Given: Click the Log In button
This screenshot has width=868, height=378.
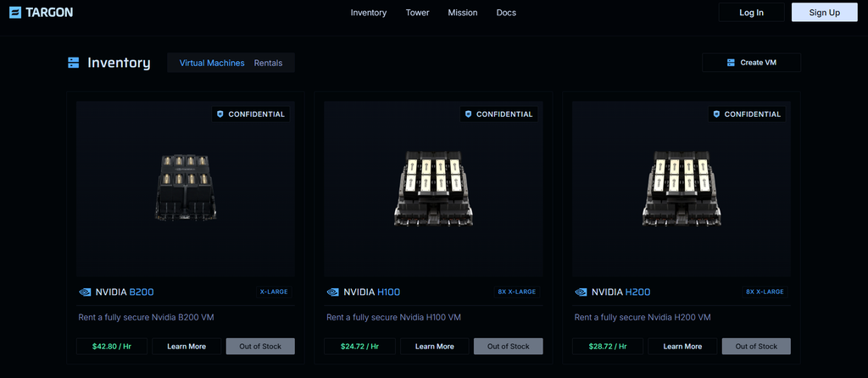Looking at the screenshot, I should pyautogui.click(x=751, y=12).
